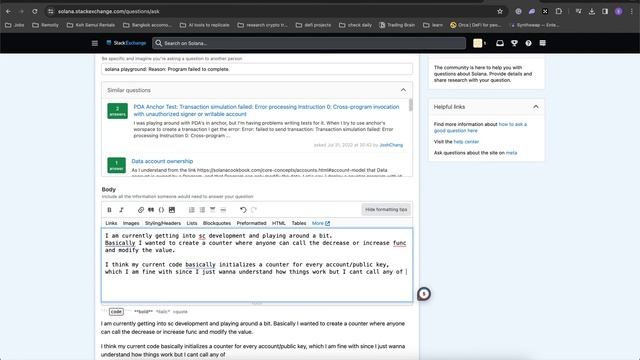This screenshot has width=640, height=360.
Task: Show the Styling/Headers formatting tips tab
Action: tap(163, 223)
